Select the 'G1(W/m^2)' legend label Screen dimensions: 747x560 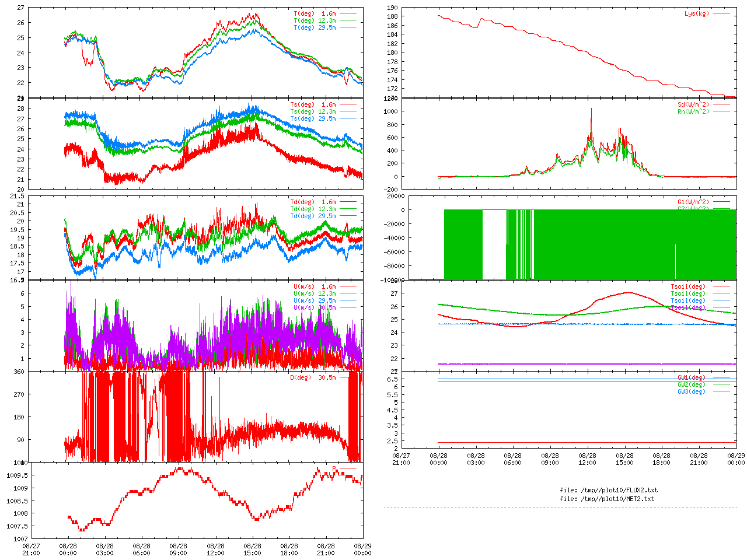pyautogui.click(x=693, y=202)
